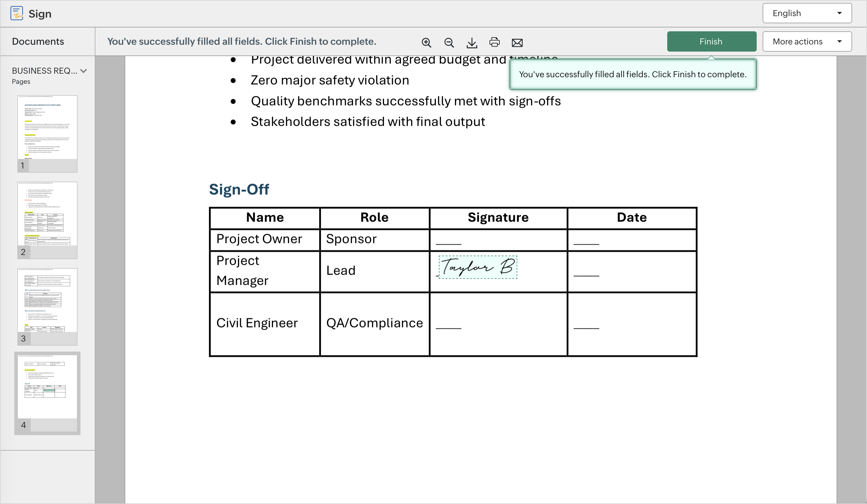Click the email envelope icon
The height and width of the screenshot is (504, 867).
click(x=517, y=42)
